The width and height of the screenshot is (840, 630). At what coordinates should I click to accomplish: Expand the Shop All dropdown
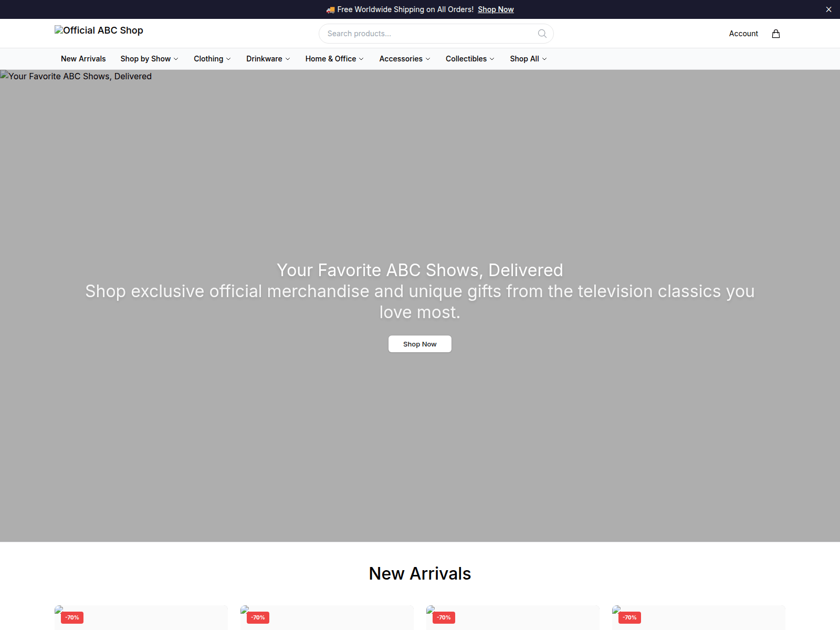(x=528, y=59)
